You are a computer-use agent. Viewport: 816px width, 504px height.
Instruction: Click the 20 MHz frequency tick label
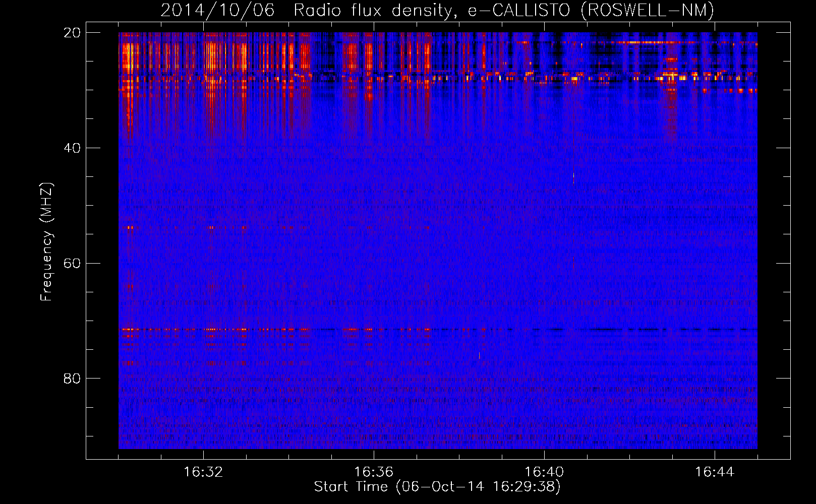click(x=72, y=33)
